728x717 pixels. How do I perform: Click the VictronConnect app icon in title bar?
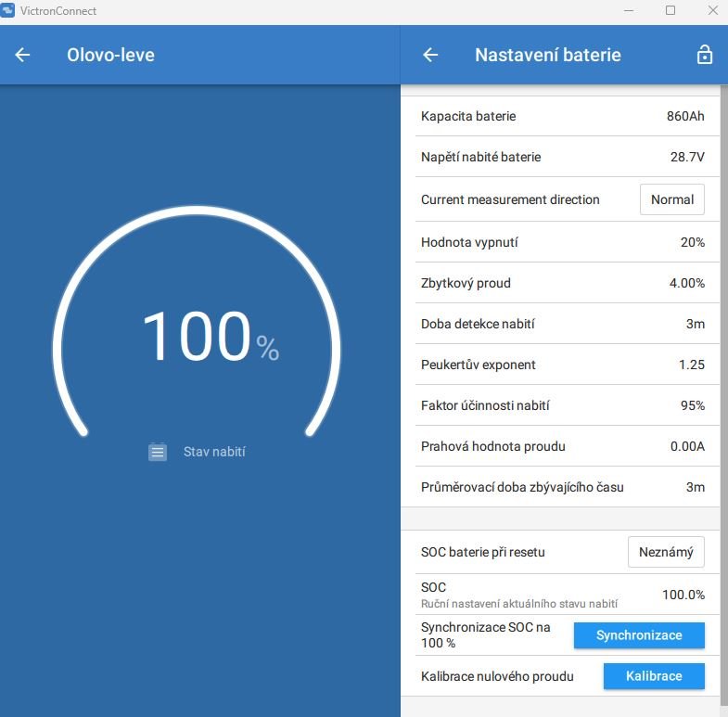click(8, 11)
